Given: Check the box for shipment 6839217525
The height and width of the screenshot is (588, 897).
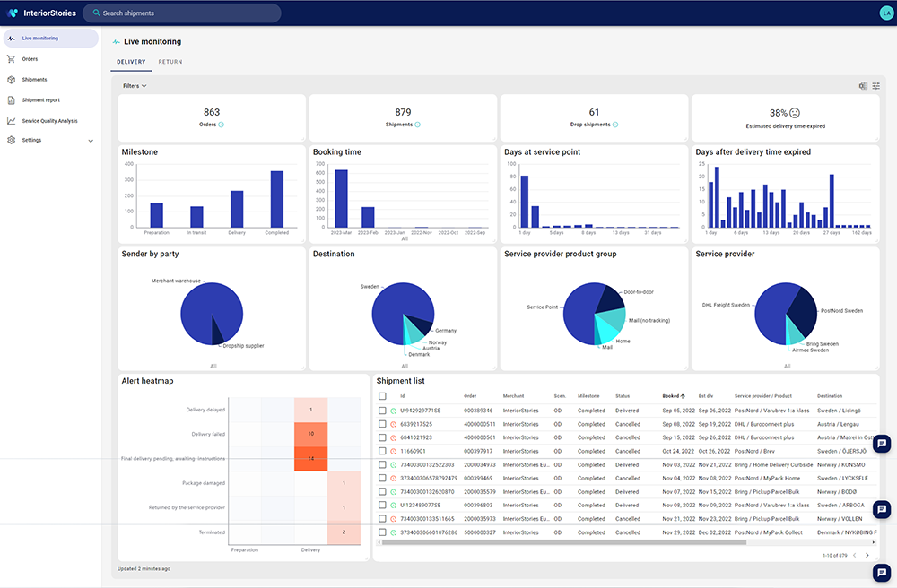Looking at the screenshot, I should coord(382,424).
